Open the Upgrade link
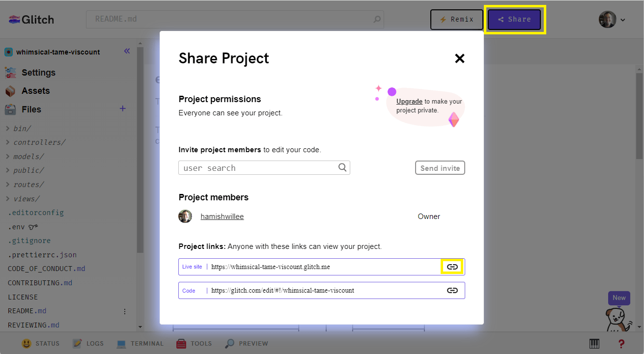Viewport: 644px width, 354px height. (x=409, y=101)
